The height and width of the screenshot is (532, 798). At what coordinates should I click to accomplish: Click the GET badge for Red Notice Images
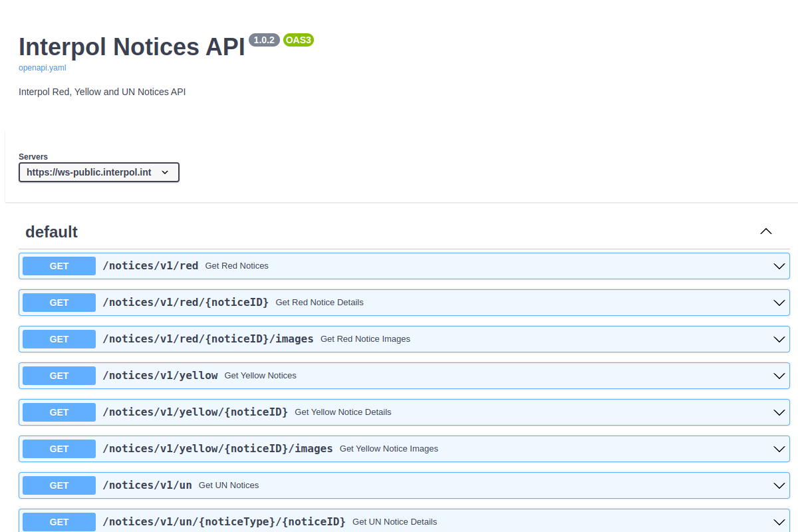click(x=59, y=339)
